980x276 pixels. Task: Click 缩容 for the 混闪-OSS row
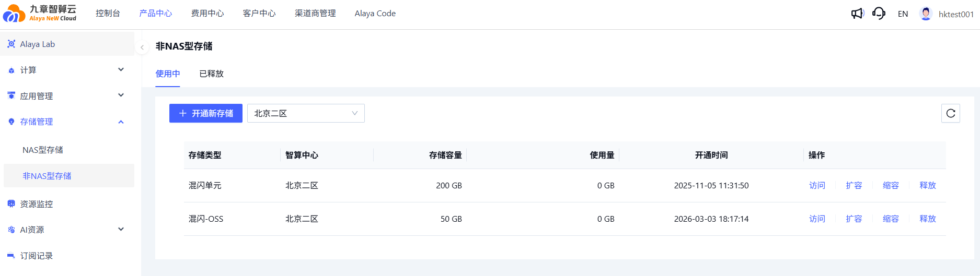[x=891, y=219]
